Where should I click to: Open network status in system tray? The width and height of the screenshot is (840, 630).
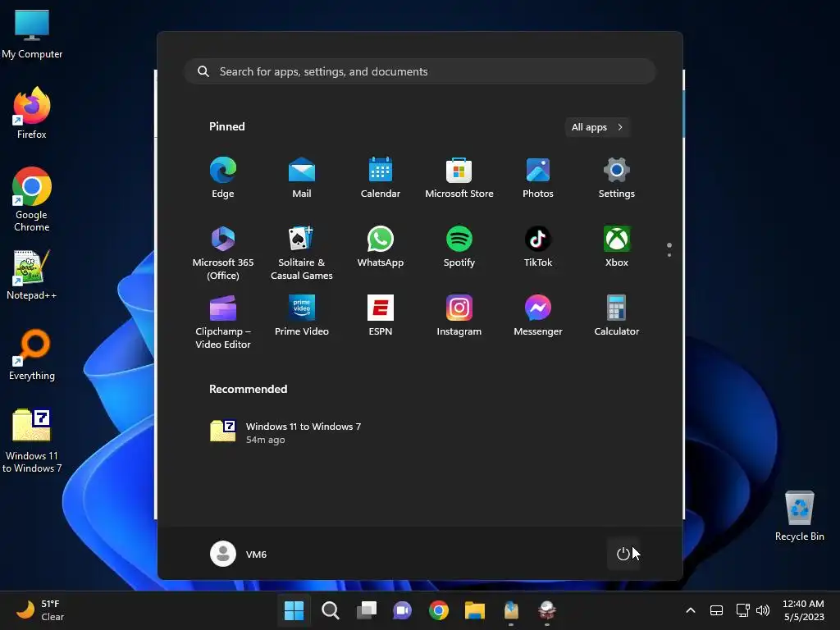pos(742,610)
